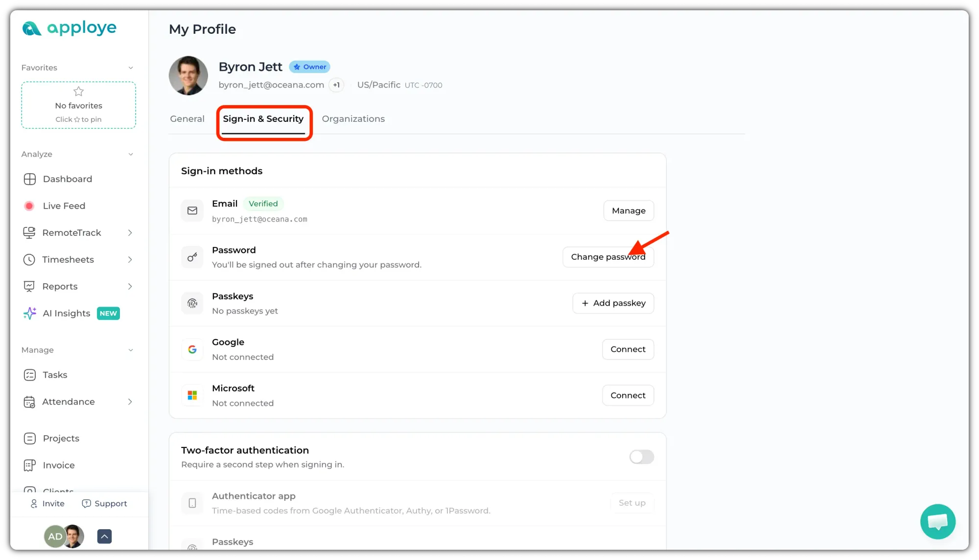The image size is (979, 560).
Task: Open the Invoice icon in sidebar
Action: [30, 465]
